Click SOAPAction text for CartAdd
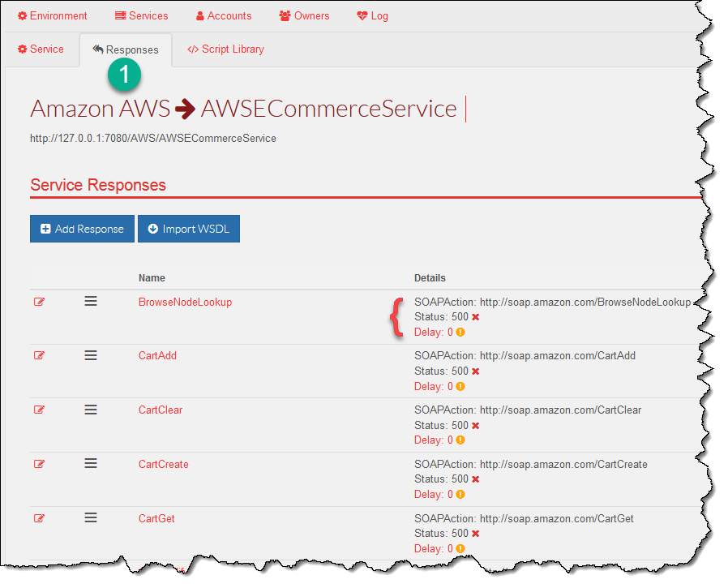This screenshot has width=728, height=588. coord(525,356)
